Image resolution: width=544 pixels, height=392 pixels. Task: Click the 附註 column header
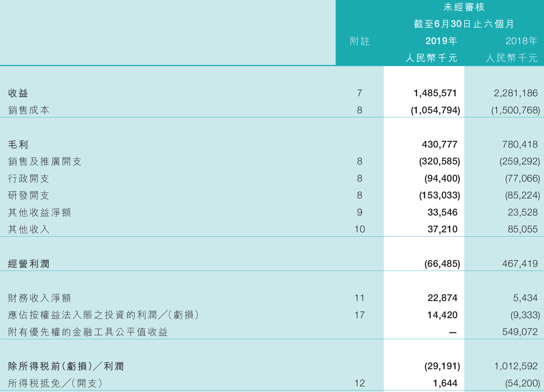tap(359, 41)
